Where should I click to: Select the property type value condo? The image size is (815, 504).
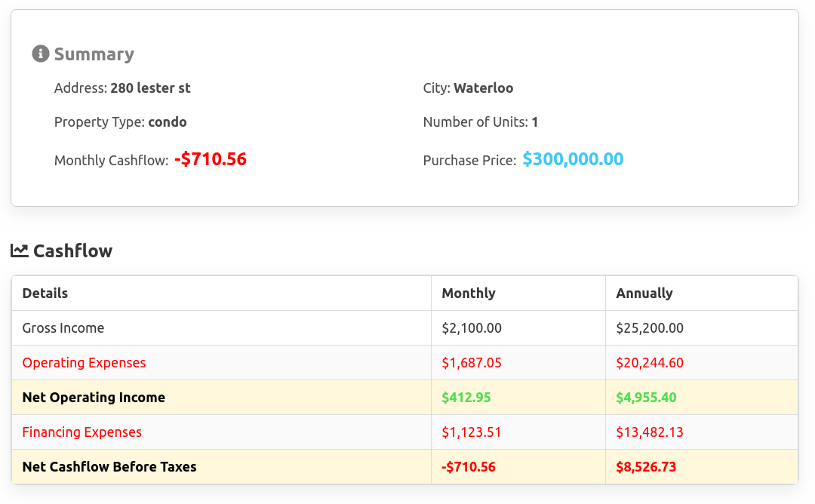click(x=167, y=122)
